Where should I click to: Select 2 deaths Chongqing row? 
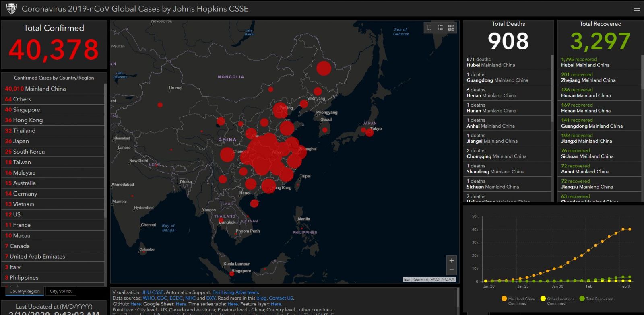click(x=507, y=153)
